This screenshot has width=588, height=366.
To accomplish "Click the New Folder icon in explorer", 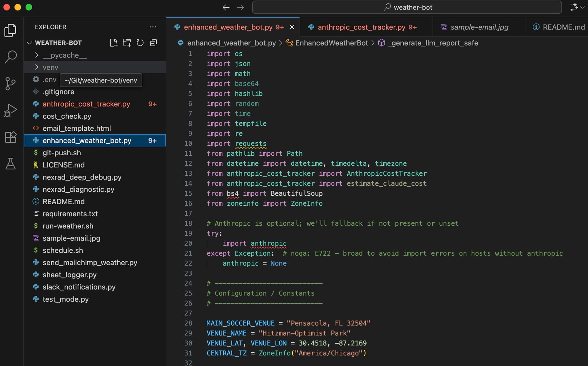I will click(127, 43).
